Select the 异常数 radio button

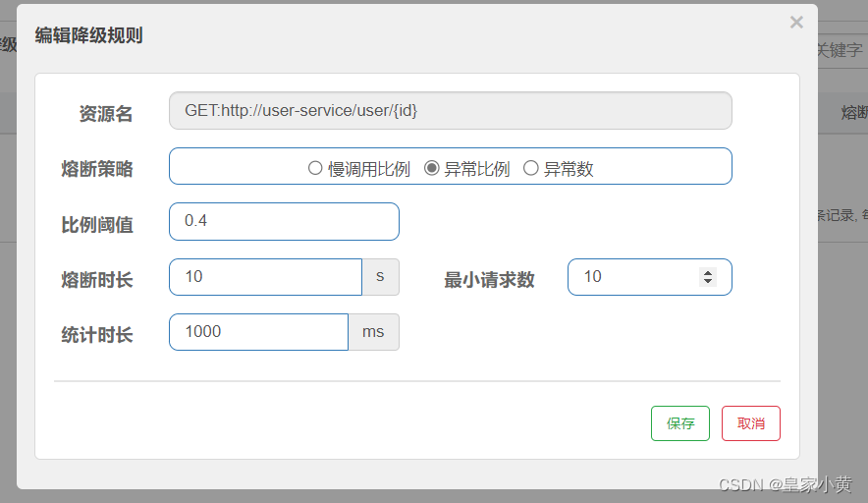pos(530,168)
